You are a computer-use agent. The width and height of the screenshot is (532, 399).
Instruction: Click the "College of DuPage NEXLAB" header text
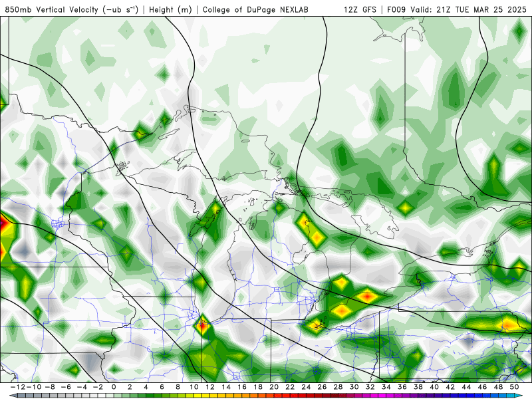[255, 9]
